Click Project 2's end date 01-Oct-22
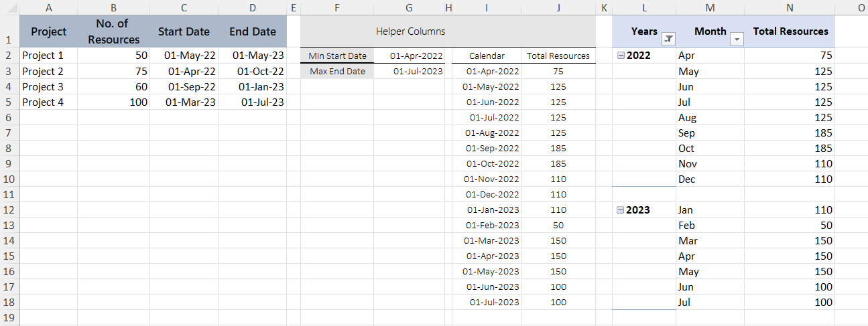 tap(252, 71)
